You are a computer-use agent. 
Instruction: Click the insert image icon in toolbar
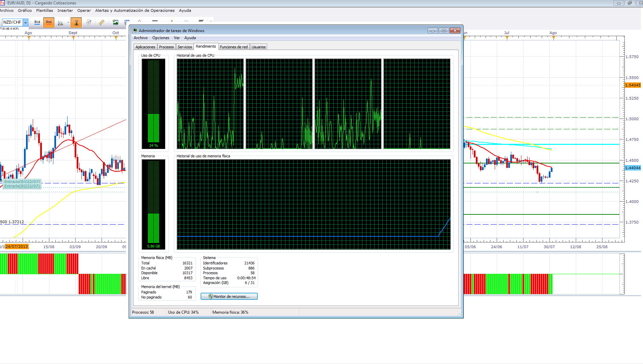coord(115,22)
